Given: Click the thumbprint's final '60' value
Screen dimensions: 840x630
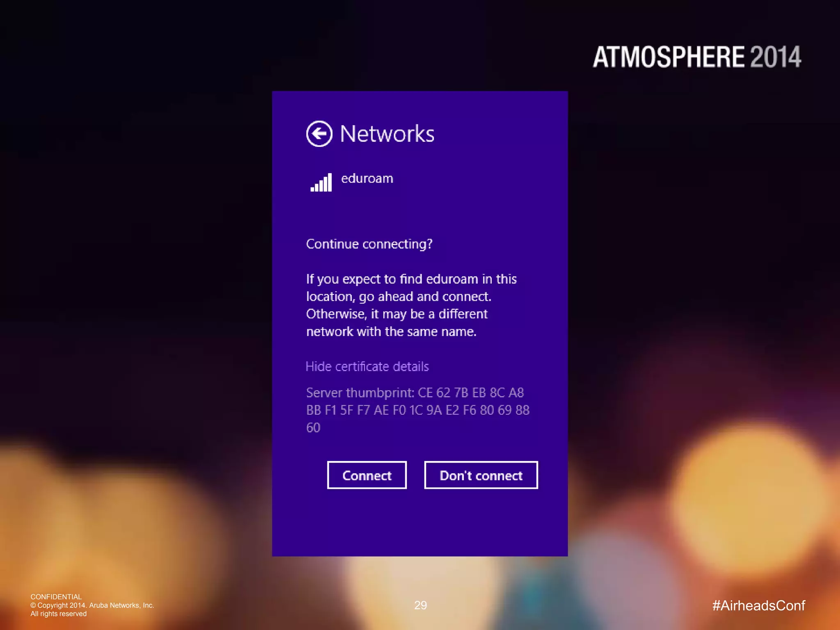Looking at the screenshot, I should point(313,427).
